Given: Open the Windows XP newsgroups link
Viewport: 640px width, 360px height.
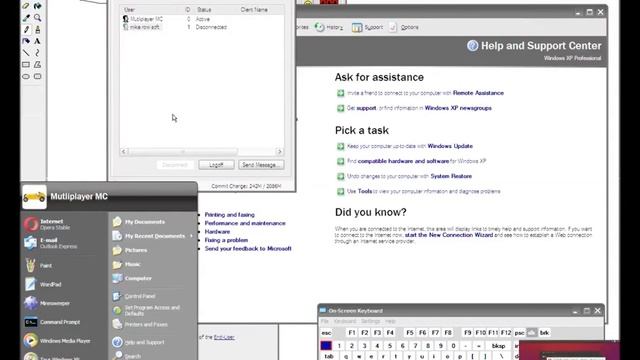Looking at the screenshot, I should coord(458,108).
